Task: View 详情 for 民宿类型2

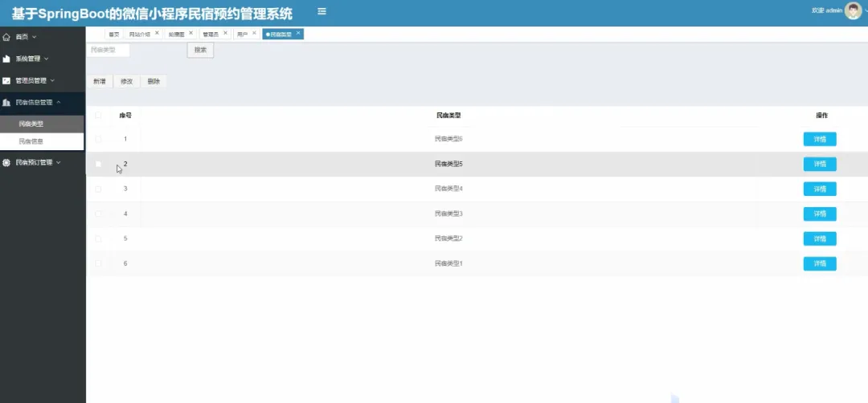Action: (x=820, y=238)
